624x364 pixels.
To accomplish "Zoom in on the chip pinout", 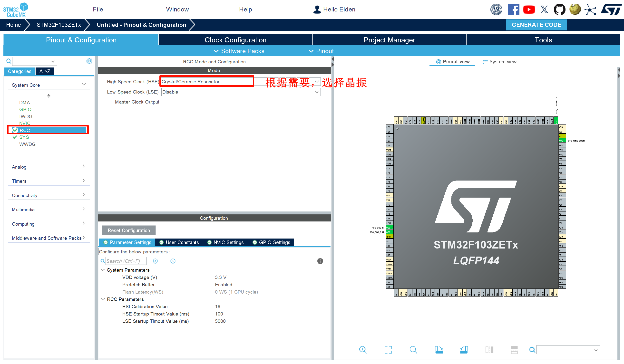I will tap(363, 350).
